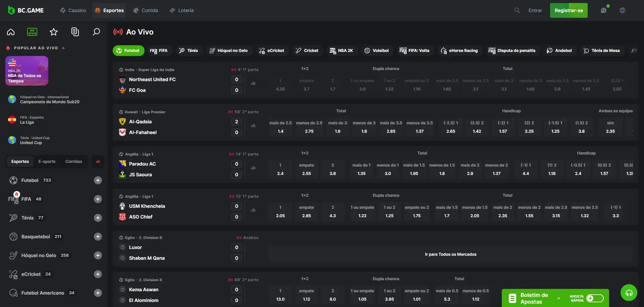Viewport: 644px width, 307px height.
Task: Open the chat bubble icon
Action: 604,10
